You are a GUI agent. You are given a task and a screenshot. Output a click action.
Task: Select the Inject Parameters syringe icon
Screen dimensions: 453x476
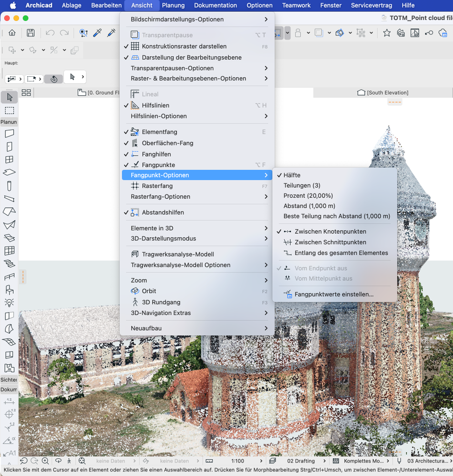click(112, 33)
